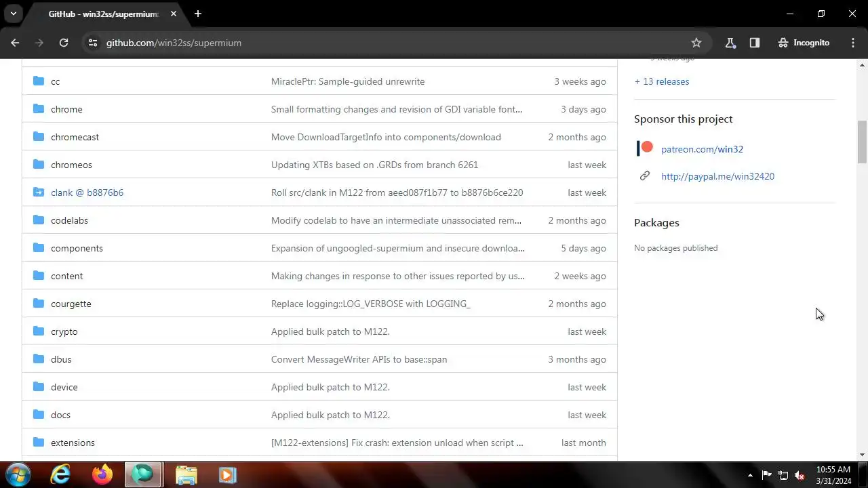Viewport: 868px width, 488px height.
Task: Click the submodule icon next to clank
Action: coord(39,192)
